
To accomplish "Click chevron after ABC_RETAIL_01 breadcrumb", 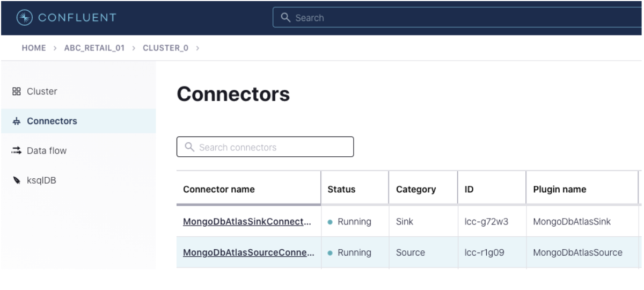I will (x=134, y=48).
